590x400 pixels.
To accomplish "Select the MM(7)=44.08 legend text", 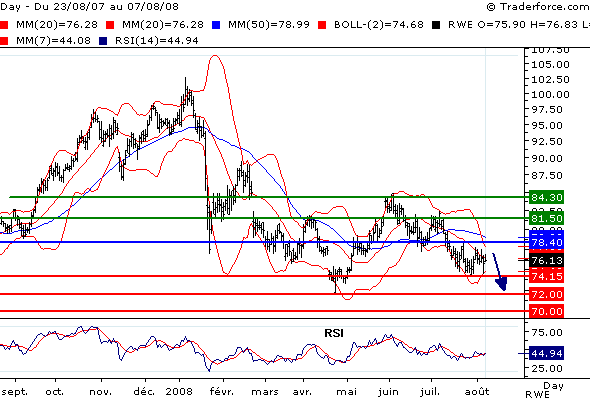I will (x=53, y=41).
